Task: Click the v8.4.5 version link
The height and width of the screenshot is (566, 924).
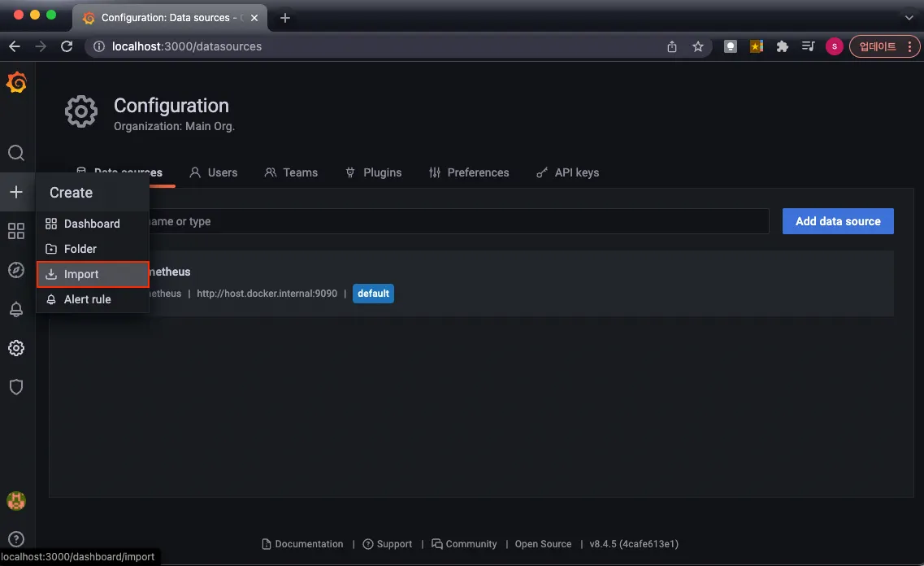Action: [x=634, y=544]
